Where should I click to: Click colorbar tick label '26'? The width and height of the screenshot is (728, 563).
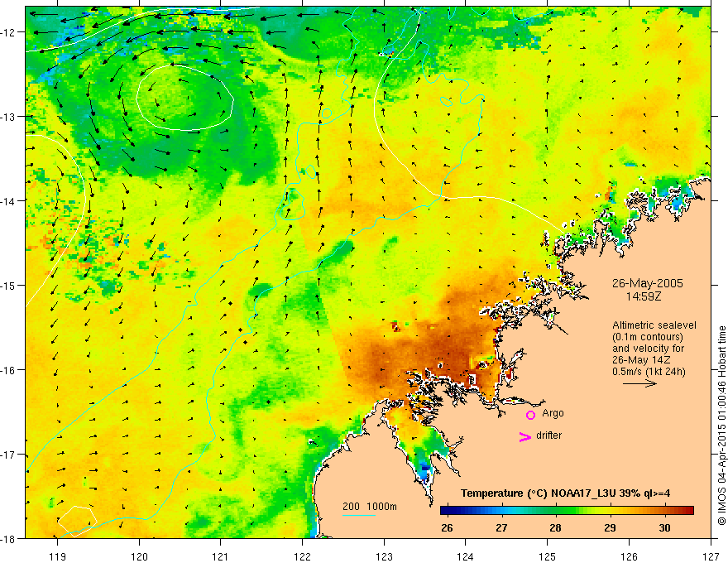click(x=447, y=527)
